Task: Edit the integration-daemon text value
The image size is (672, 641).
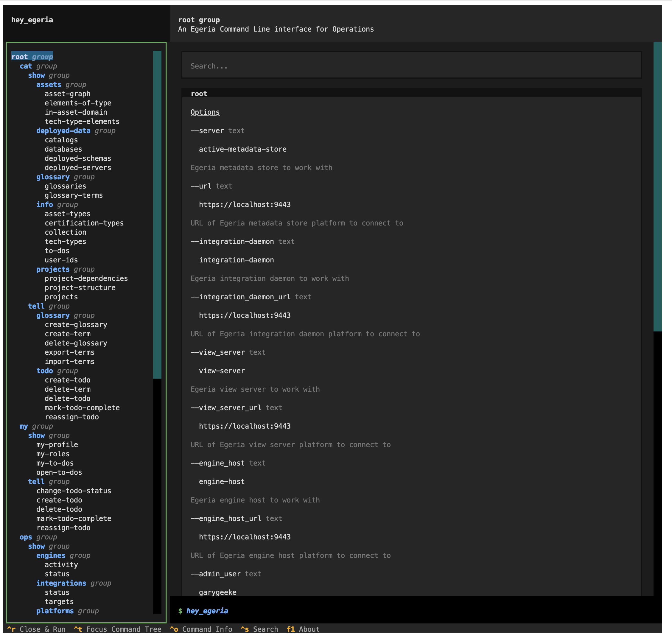Action: click(237, 260)
